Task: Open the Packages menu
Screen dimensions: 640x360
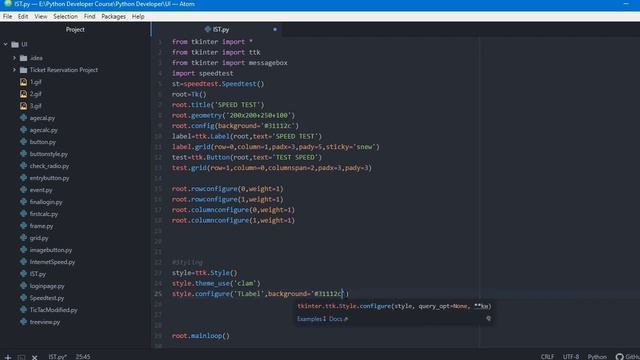Action: [x=113, y=16]
